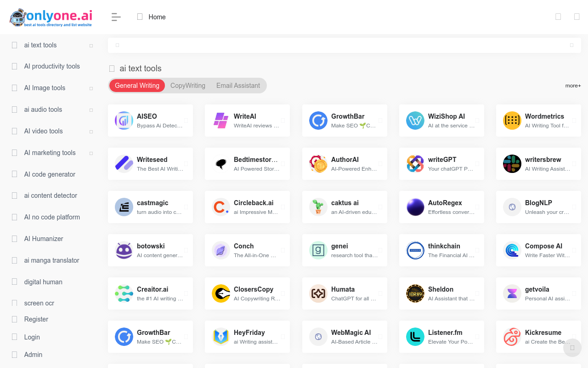Open AI Humanizer in sidebar

44,239
